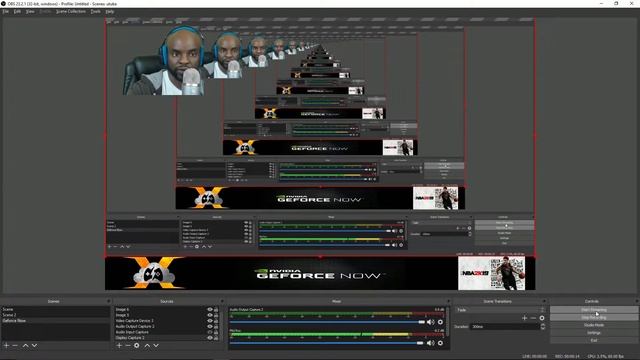Open the Mic/Aux mixer gear settings
This screenshot has width=640, height=360.
click(x=440, y=343)
